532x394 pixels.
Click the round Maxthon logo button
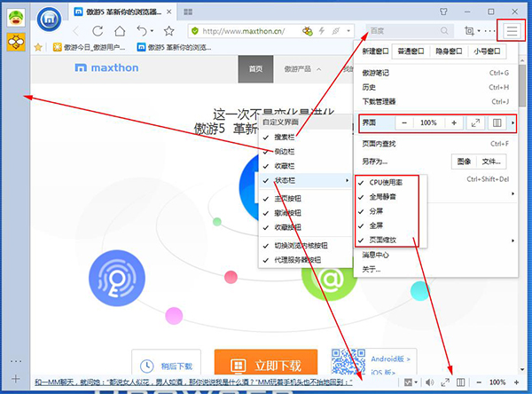tap(50, 20)
